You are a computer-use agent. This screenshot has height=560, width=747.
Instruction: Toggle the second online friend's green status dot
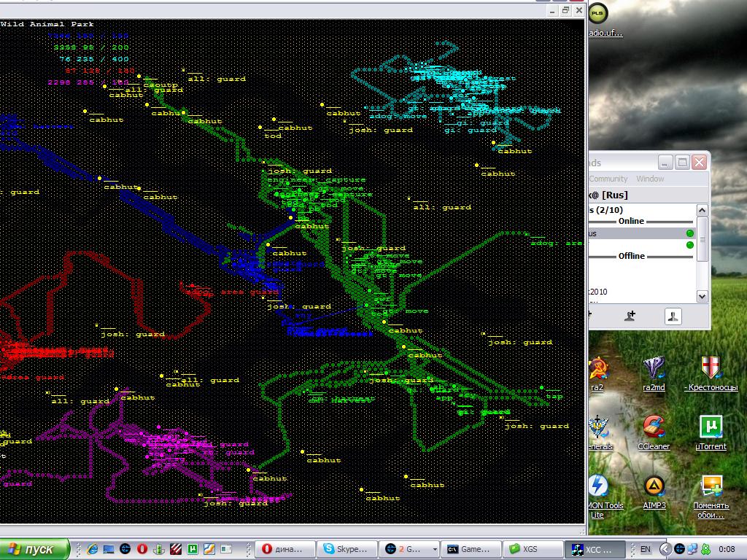[x=689, y=245]
